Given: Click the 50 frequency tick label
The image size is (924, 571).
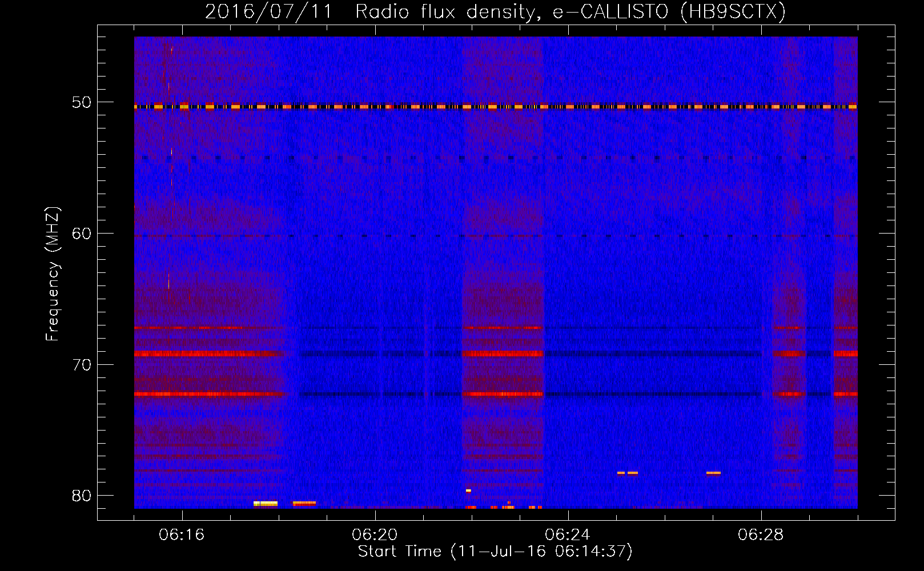Looking at the screenshot, I should [82, 103].
